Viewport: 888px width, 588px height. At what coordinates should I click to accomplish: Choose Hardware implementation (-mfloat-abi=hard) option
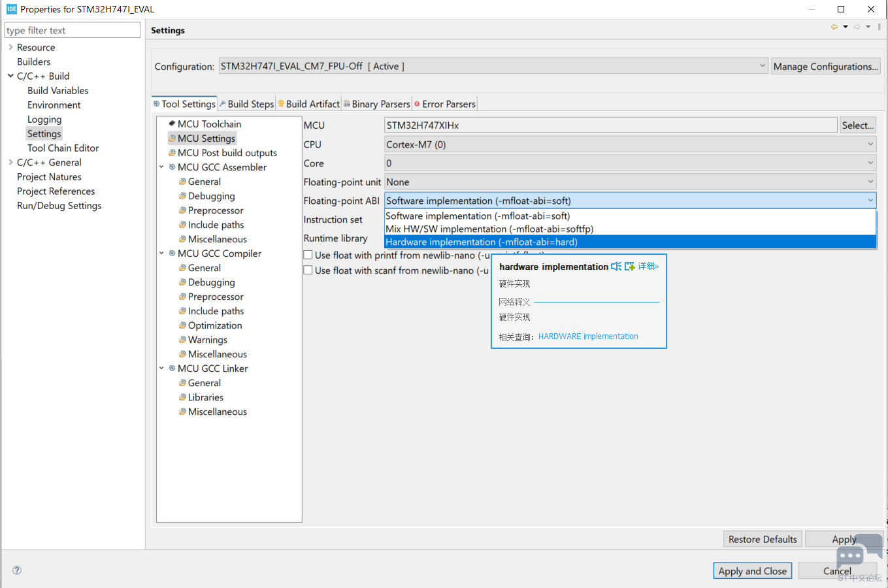[x=630, y=242]
